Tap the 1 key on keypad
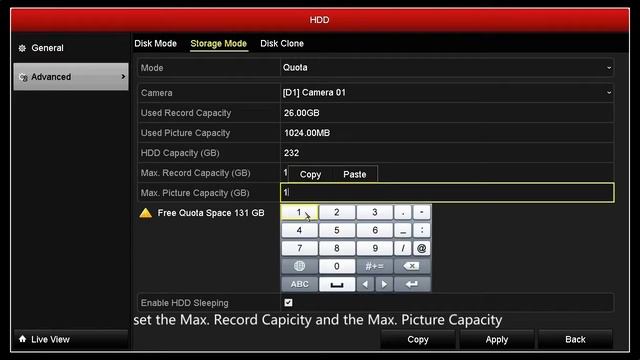Viewport: 640px width, 360px height. 299,212
